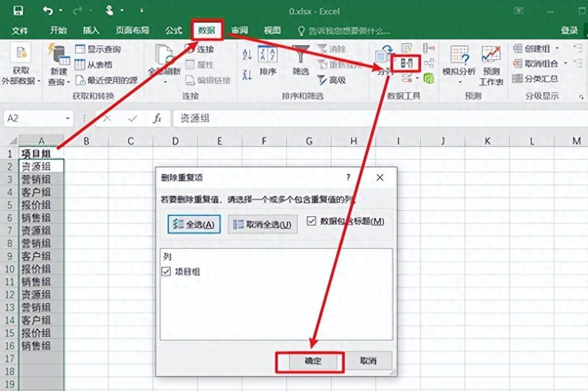Expand the 模拟分析 dropdown arrow
This screenshot has width=588, height=391.
[460, 82]
